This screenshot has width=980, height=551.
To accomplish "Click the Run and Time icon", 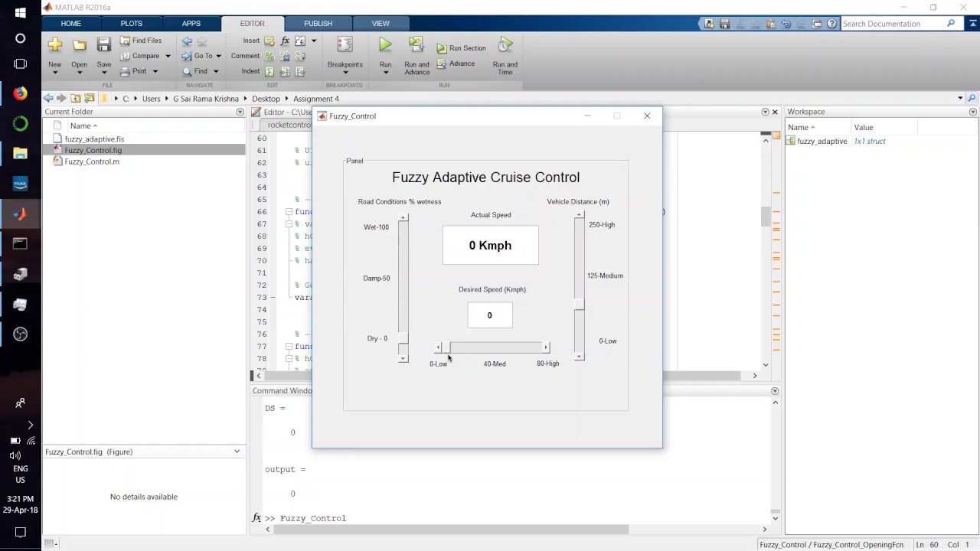I will coord(505,45).
